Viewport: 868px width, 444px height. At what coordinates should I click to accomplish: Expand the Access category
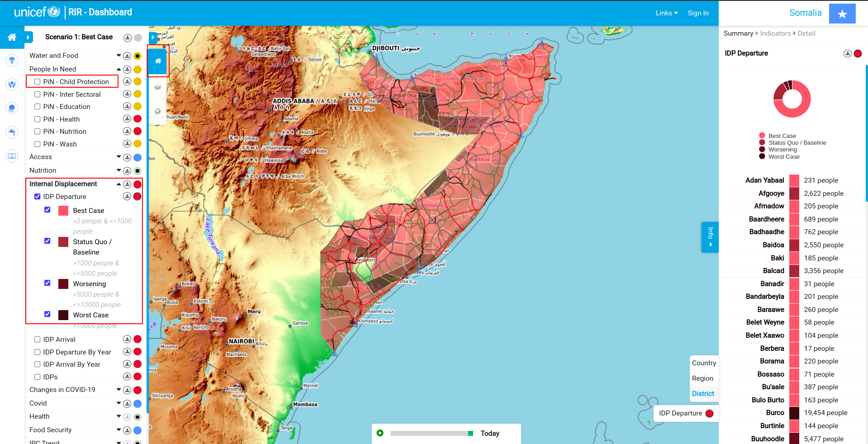pyautogui.click(x=119, y=157)
